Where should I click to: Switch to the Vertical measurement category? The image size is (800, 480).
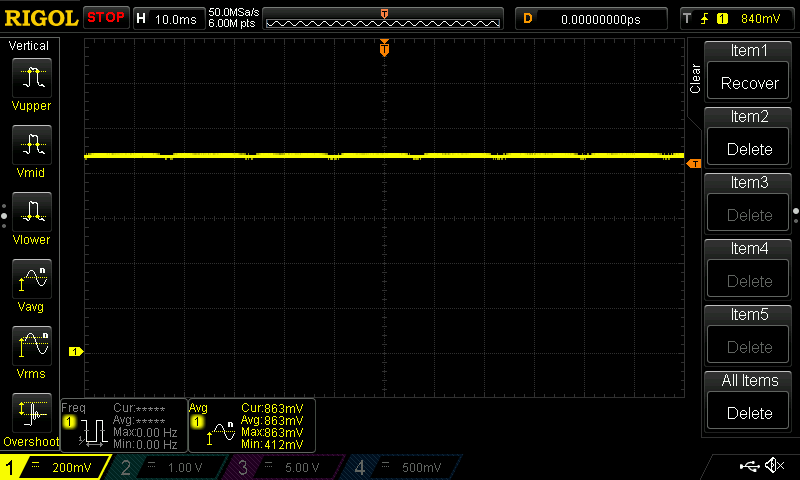29,46
